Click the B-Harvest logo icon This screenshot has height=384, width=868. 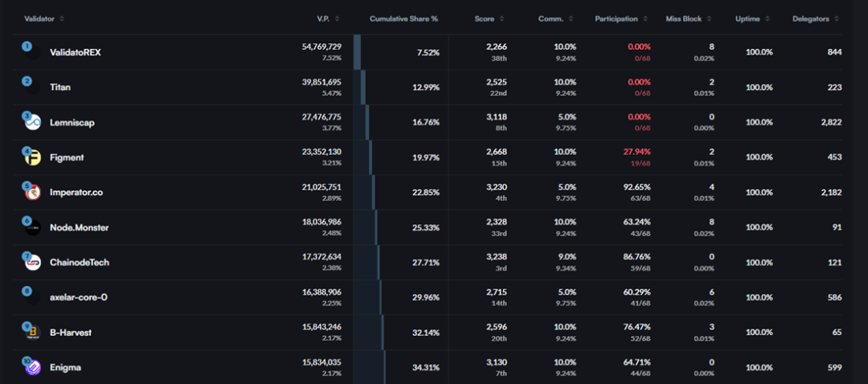[33, 333]
